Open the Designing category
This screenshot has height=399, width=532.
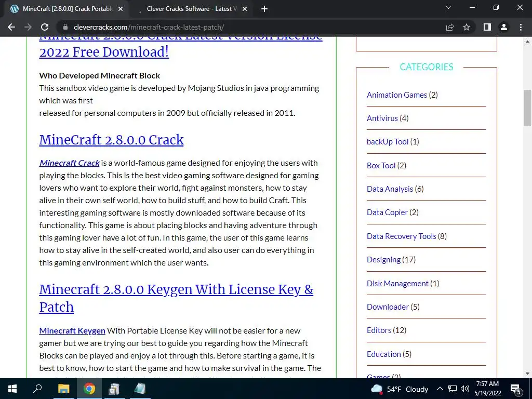(x=384, y=260)
